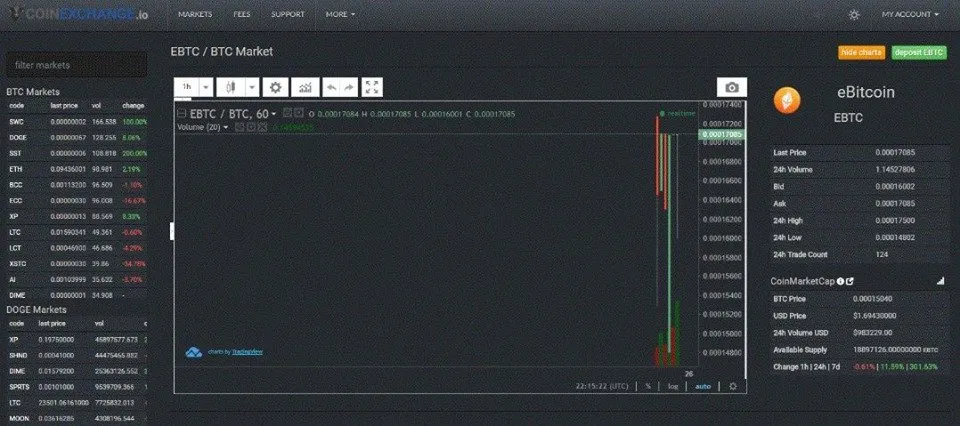Expand the collapsed left chart drawing panel
The width and height of the screenshot is (960, 426).
172,231
